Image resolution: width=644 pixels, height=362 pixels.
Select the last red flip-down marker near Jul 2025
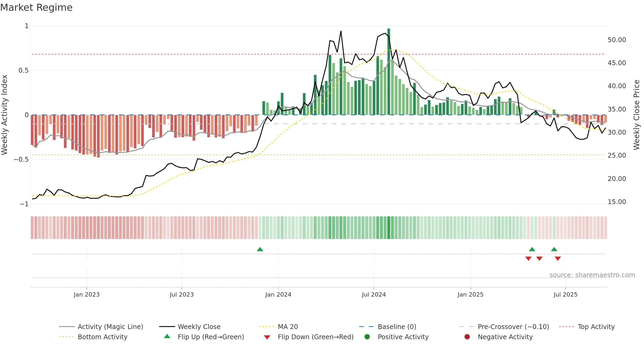coord(558,258)
